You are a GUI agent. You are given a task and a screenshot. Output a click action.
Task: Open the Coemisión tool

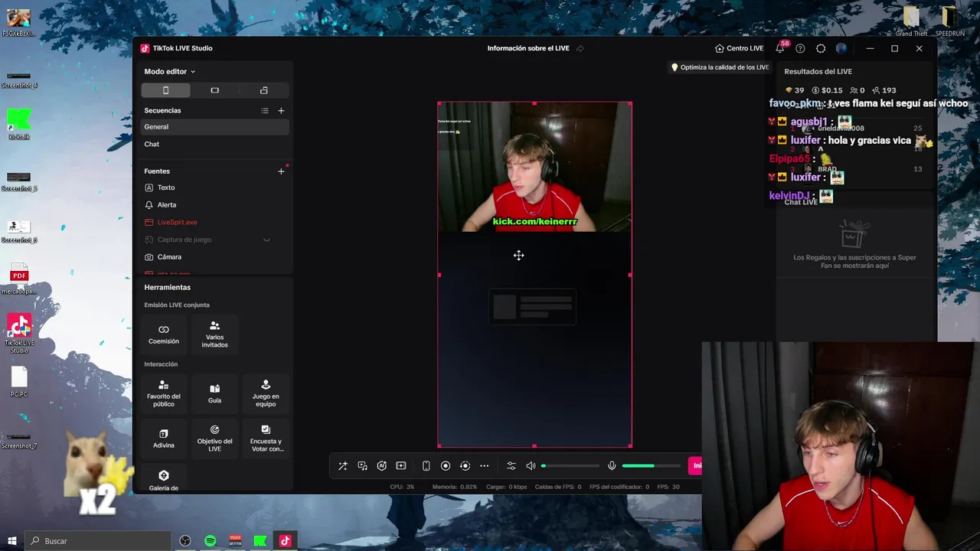pos(164,334)
